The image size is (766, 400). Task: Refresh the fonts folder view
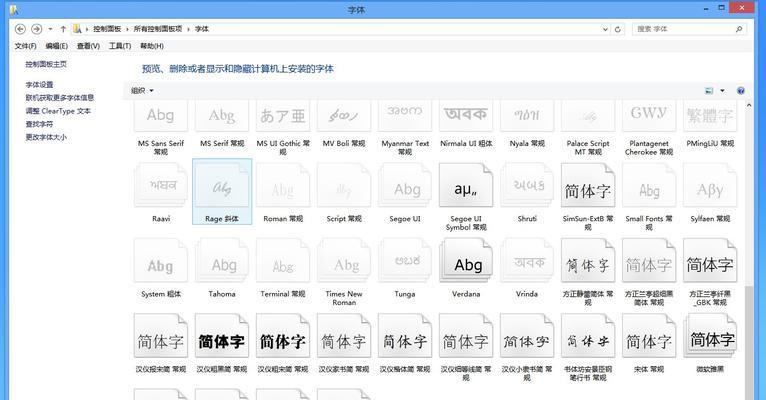coord(617,29)
